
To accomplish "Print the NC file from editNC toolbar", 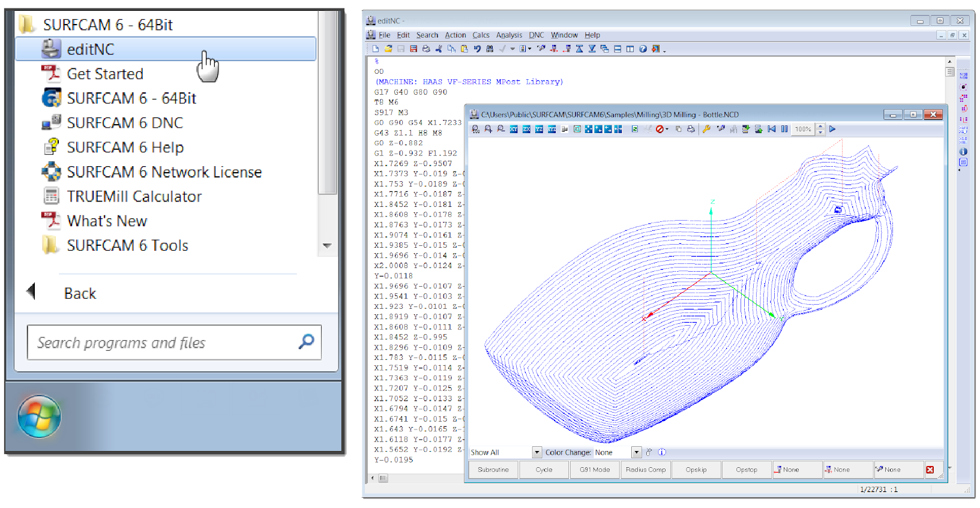I will coord(426,49).
